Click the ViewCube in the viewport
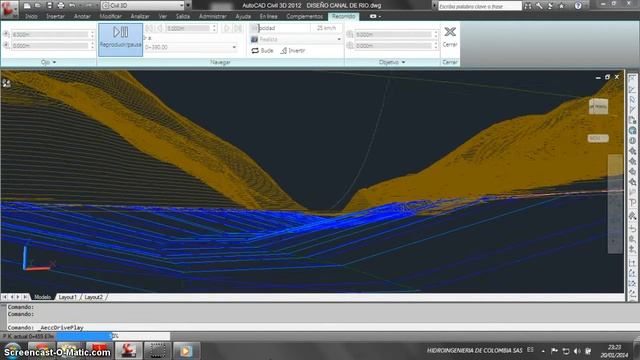640x360 pixels. coord(598,107)
